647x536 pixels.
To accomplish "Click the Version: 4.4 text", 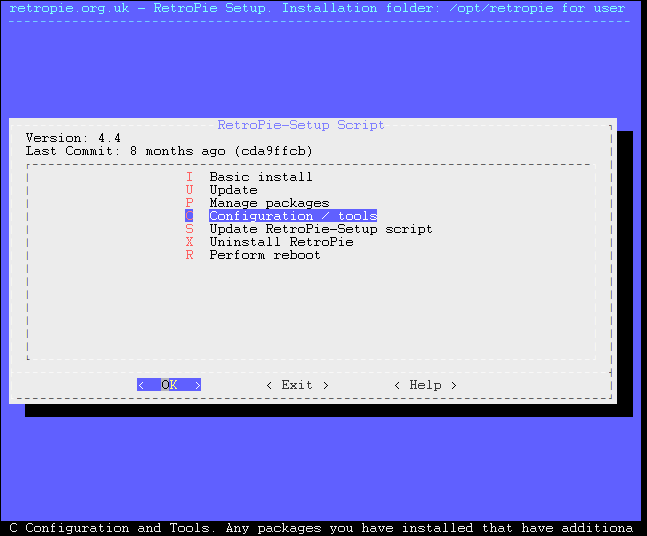I will (73, 138).
